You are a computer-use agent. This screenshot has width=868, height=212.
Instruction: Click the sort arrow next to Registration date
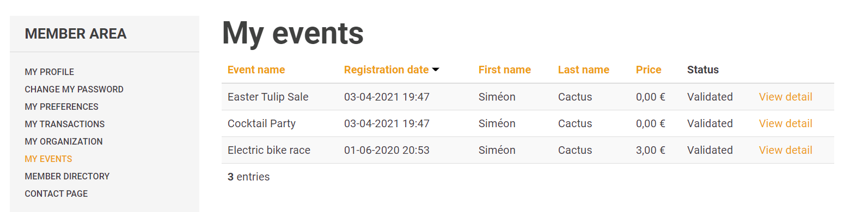[x=436, y=70]
